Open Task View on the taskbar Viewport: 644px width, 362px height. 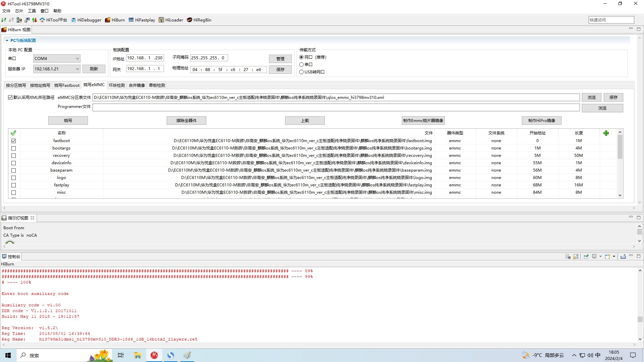click(x=121, y=355)
